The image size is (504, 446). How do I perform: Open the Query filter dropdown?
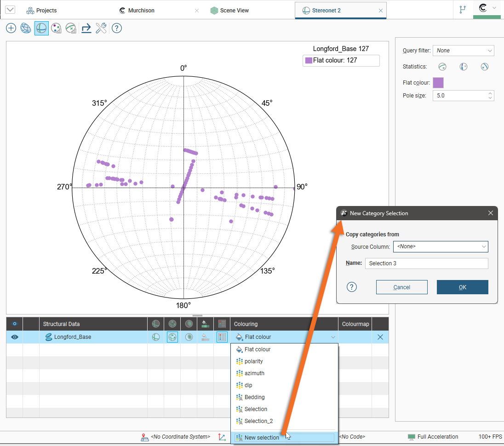click(463, 51)
